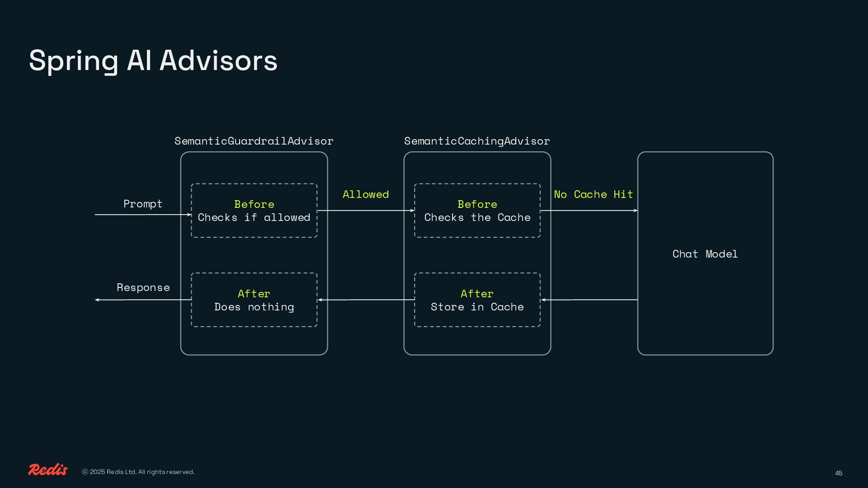The height and width of the screenshot is (488, 868).
Task: Click the Chat Model box
Action: pyautogui.click(x=705, y=254)
